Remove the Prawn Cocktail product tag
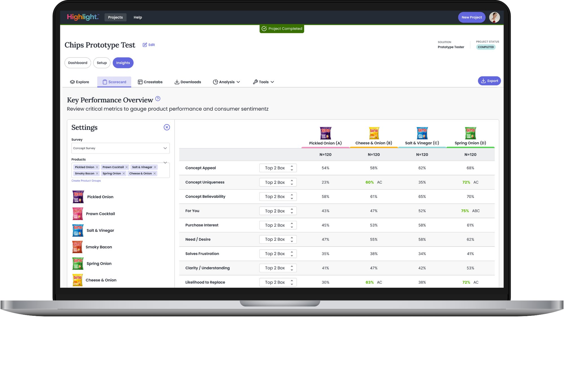564x392 pixels. 127,167
